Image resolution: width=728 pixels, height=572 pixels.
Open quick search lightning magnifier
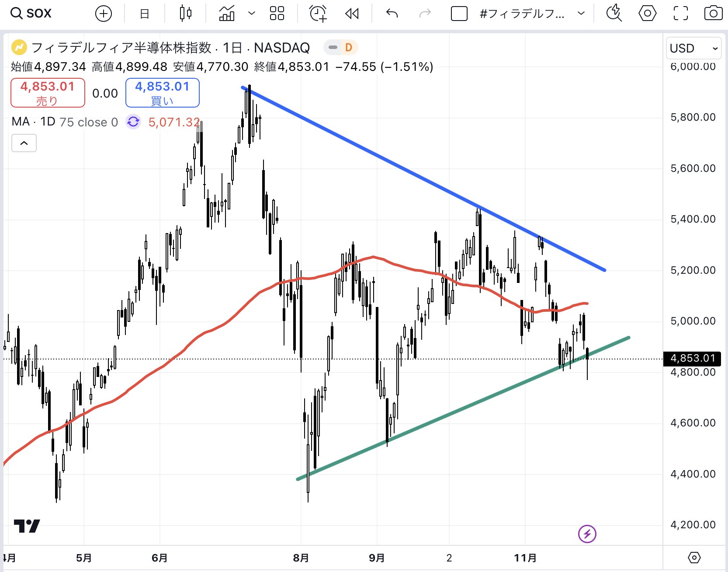[x=614, y=14]
